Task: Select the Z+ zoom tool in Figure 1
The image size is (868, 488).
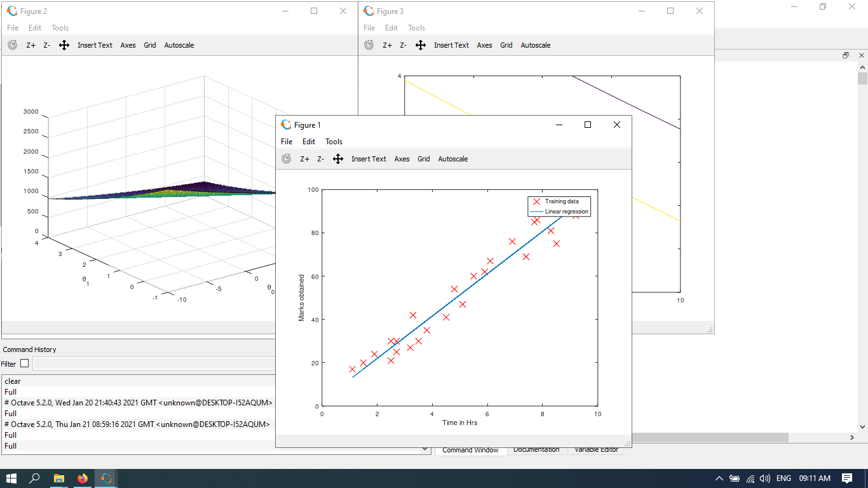Action: 305,159
